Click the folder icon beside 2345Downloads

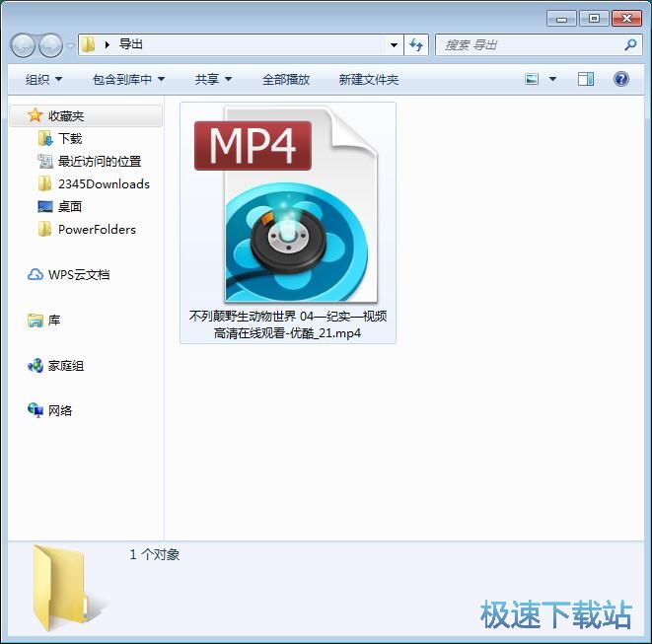click(x=45, y=183)
